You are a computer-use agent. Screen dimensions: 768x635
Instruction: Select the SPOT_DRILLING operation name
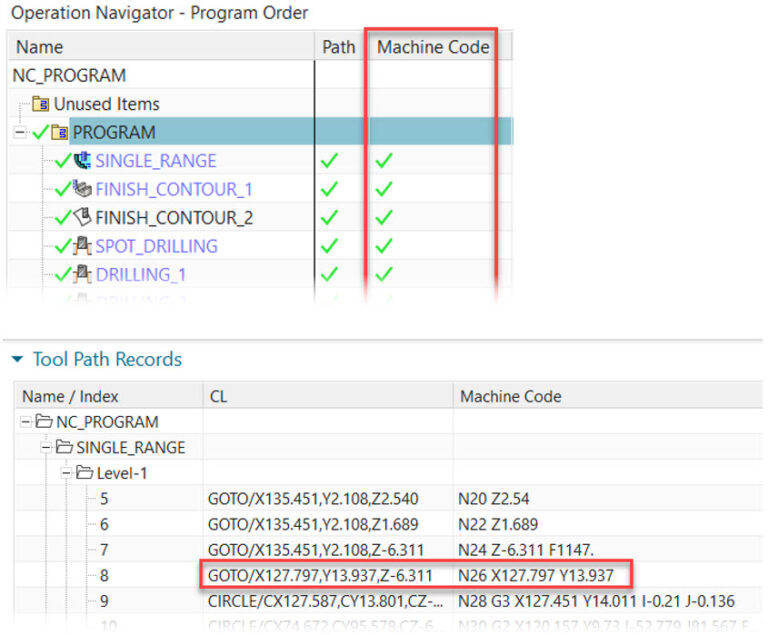(x=156, y=246)
